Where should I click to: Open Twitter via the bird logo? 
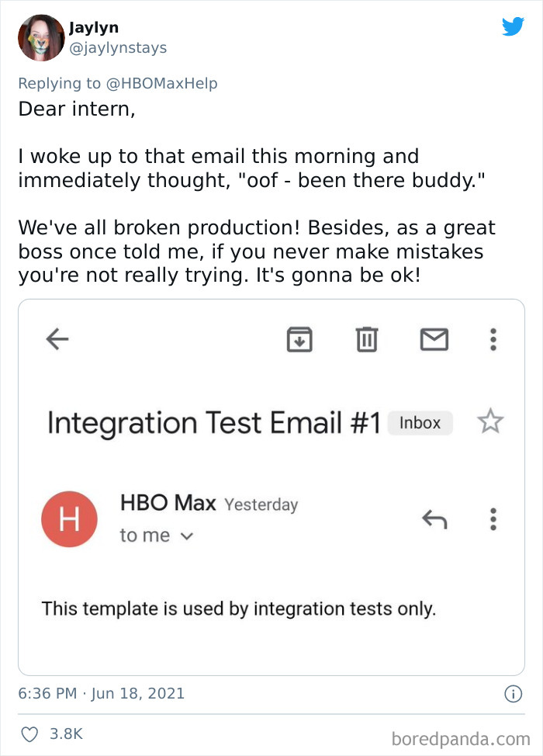coord(513,26)
